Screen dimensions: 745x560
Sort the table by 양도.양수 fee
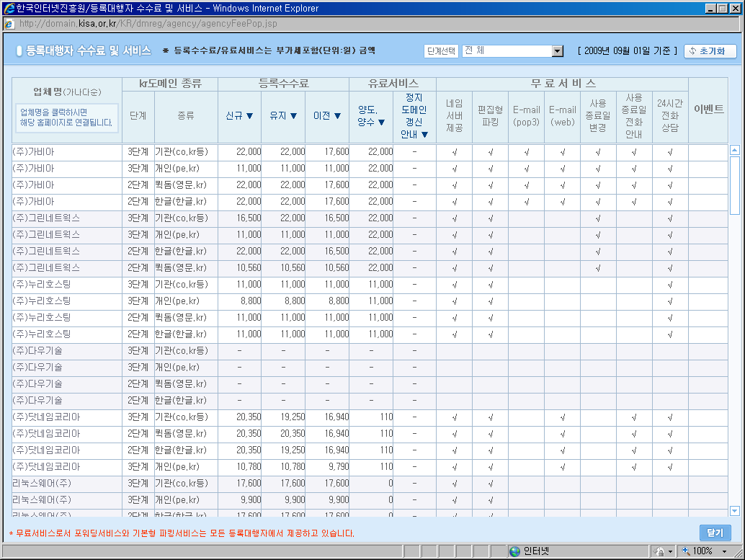click(371, 116)
